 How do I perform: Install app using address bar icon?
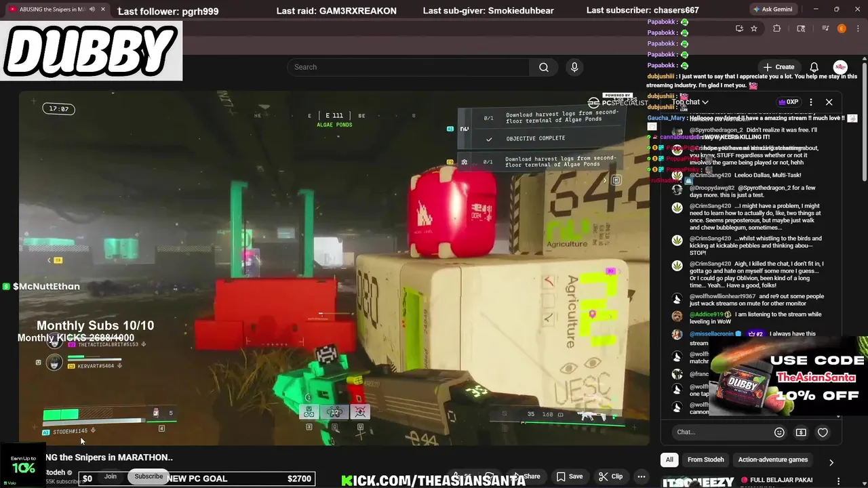click(x=739, y=28)
